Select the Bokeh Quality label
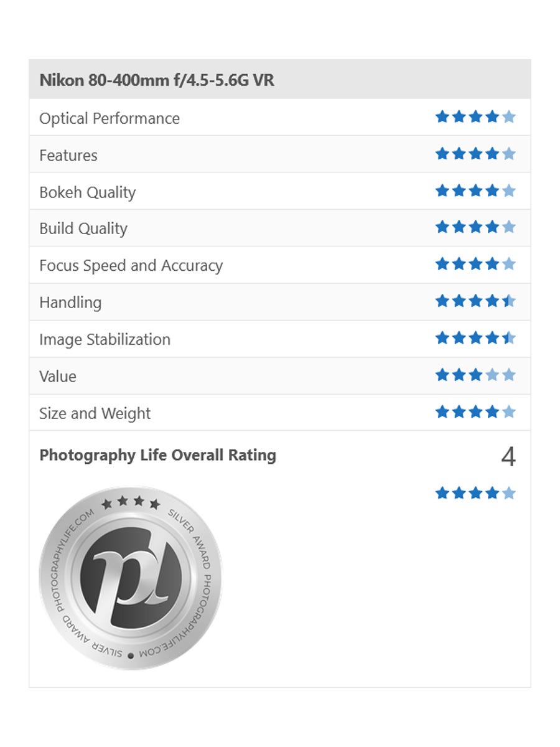 (x=87, y=192)
